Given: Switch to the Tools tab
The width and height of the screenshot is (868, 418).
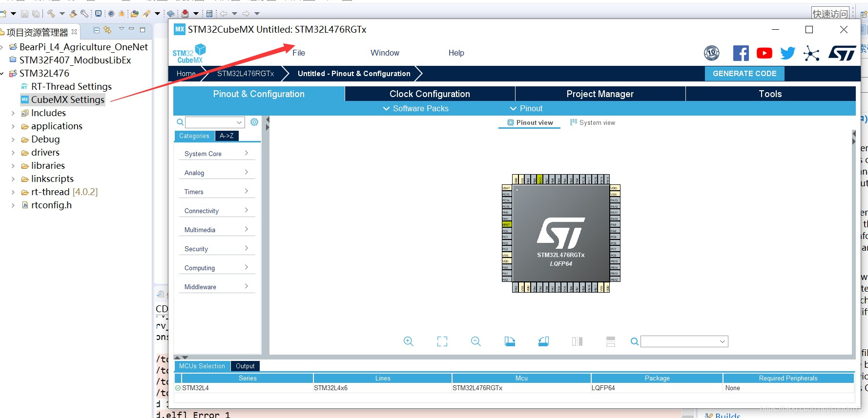Looking at the screenshot, I should (770, 94).
